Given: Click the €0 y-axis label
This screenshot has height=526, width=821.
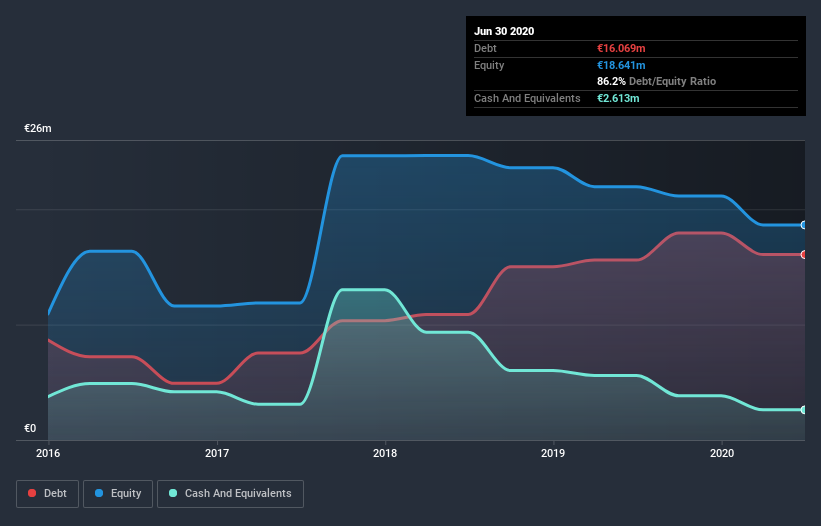Looking at the screenshot, I should pyautogui.click(x=30, y=428).
